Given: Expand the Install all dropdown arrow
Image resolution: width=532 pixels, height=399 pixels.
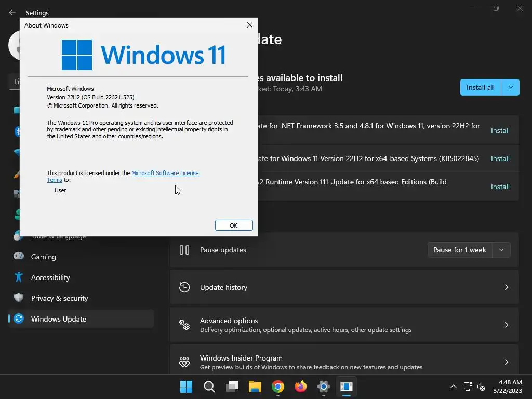Looking at the screenshot, I should (x=510, y=87).
